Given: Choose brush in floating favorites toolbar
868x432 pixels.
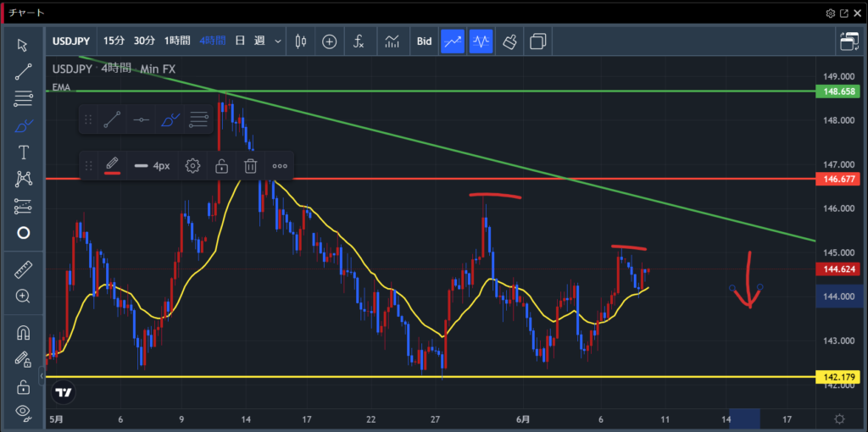Looking at the screenshot, I should [170, 119].
